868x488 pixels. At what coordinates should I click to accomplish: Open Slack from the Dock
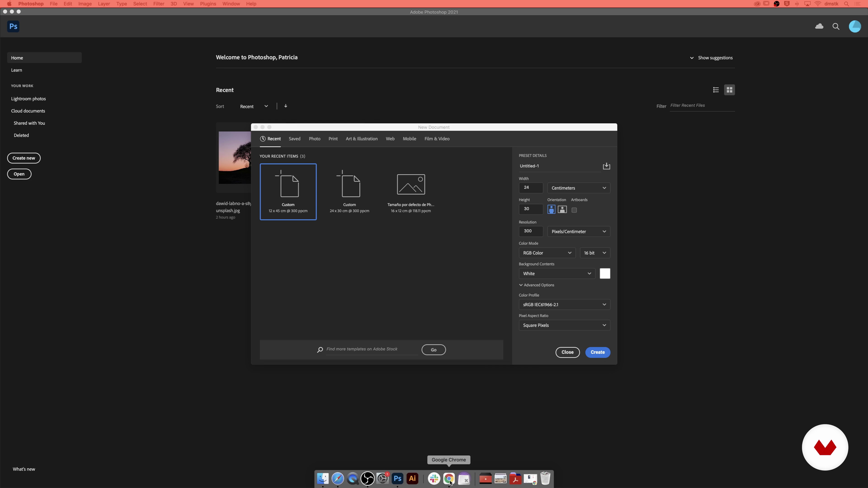pos(434,479)
